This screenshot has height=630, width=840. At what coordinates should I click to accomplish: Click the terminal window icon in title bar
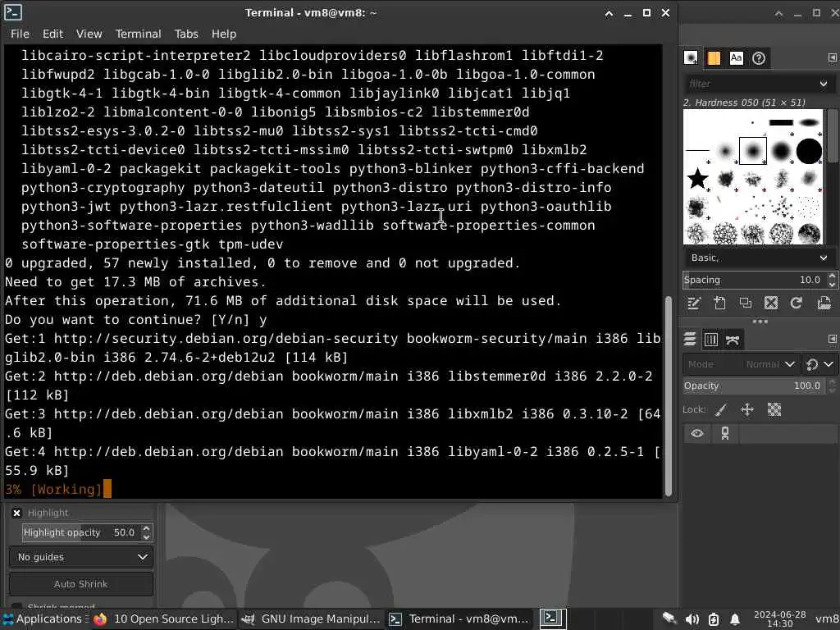tap(13, 11)
